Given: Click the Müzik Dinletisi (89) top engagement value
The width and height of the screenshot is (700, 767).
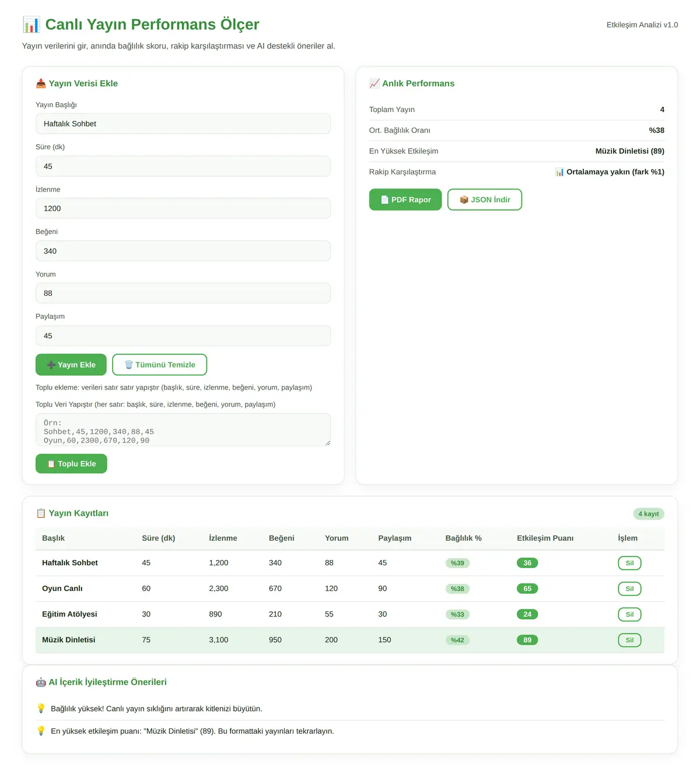Looking at the screenshot, I should click(x=630, y=151).
